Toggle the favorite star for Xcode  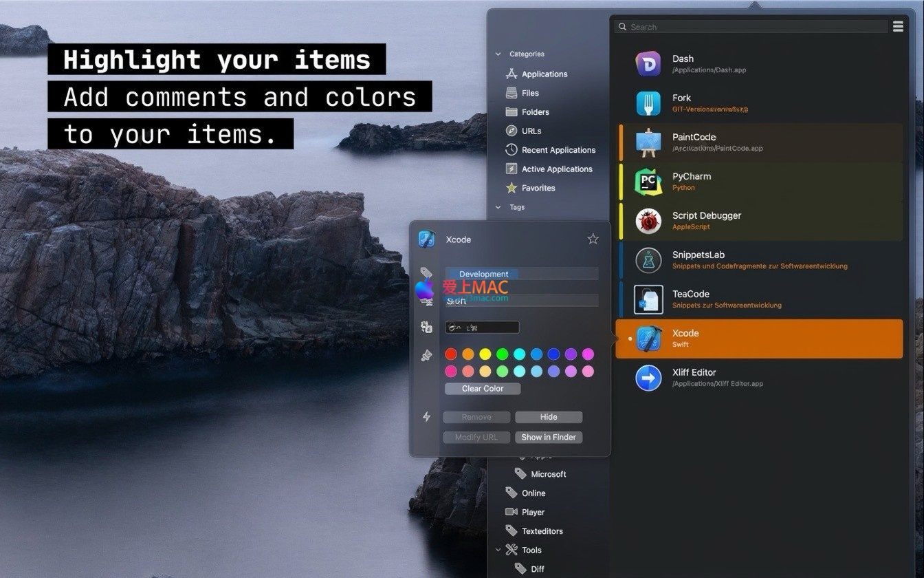pyautogui.click(x=593, y=239)
